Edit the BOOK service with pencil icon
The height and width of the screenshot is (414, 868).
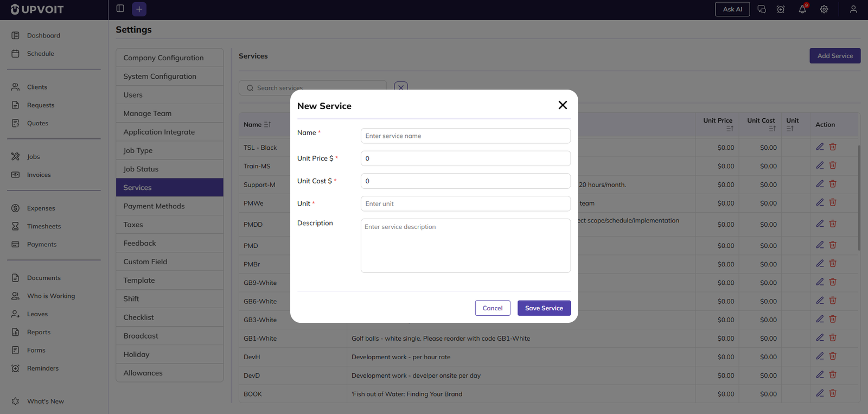pos(820,393)
